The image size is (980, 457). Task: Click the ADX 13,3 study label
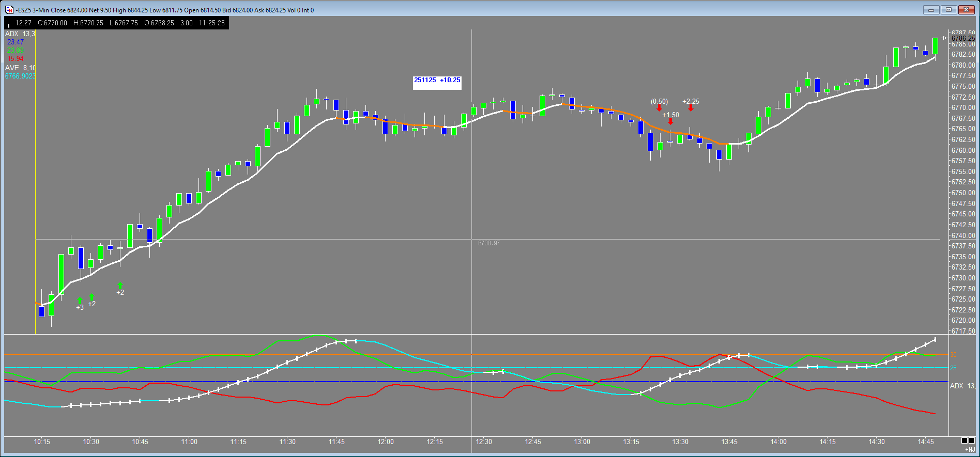coord(20,34)
